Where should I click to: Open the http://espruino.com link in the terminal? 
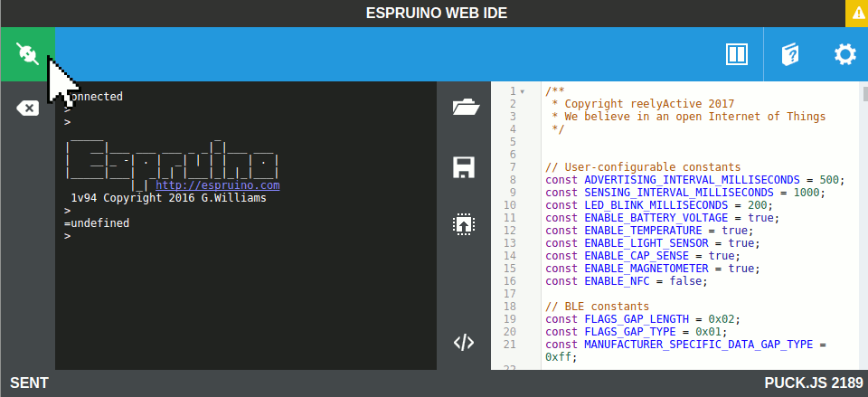coord(218,184)
